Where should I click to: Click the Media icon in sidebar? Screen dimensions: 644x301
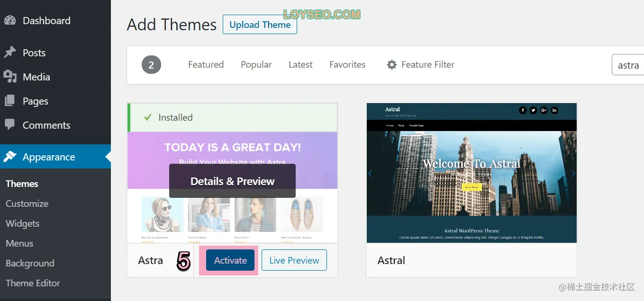coord(9,77)
